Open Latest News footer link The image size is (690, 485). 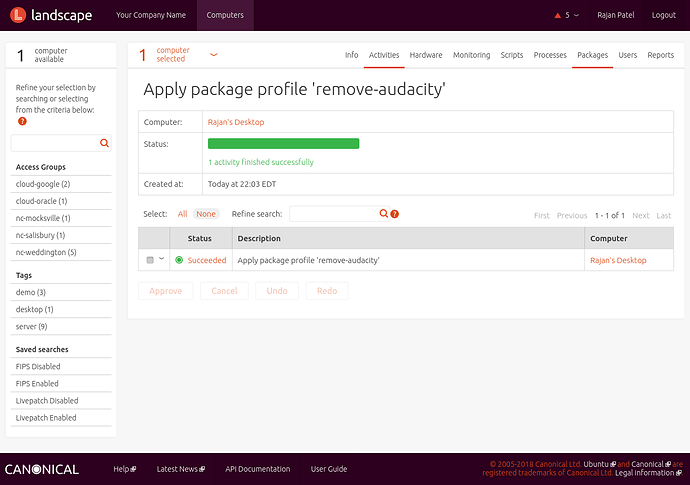click(181, 469)
